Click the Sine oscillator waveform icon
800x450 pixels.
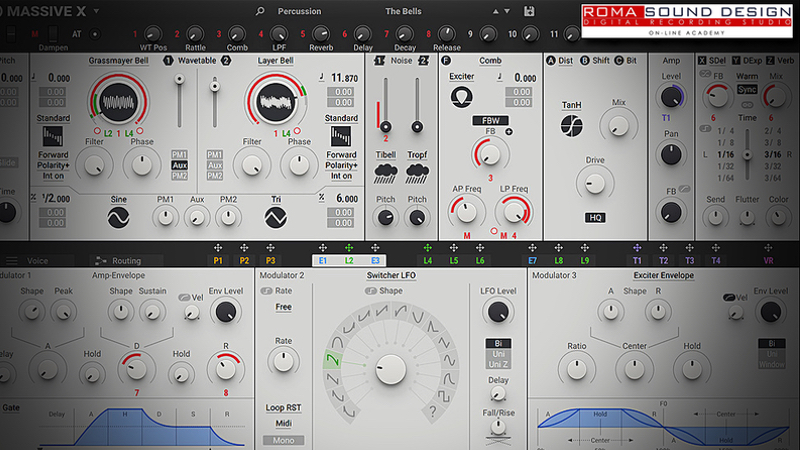pos(118,218)
